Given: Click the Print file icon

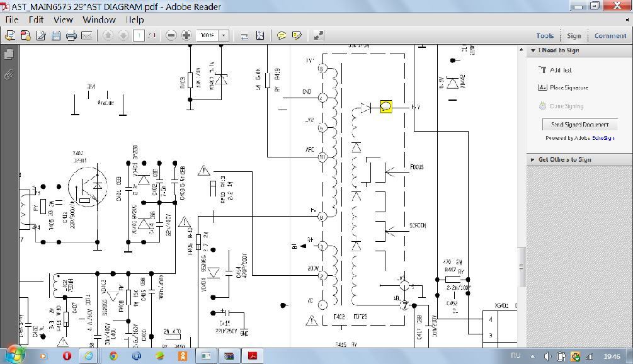Looking at the screenshot, I should pos(71,35).
